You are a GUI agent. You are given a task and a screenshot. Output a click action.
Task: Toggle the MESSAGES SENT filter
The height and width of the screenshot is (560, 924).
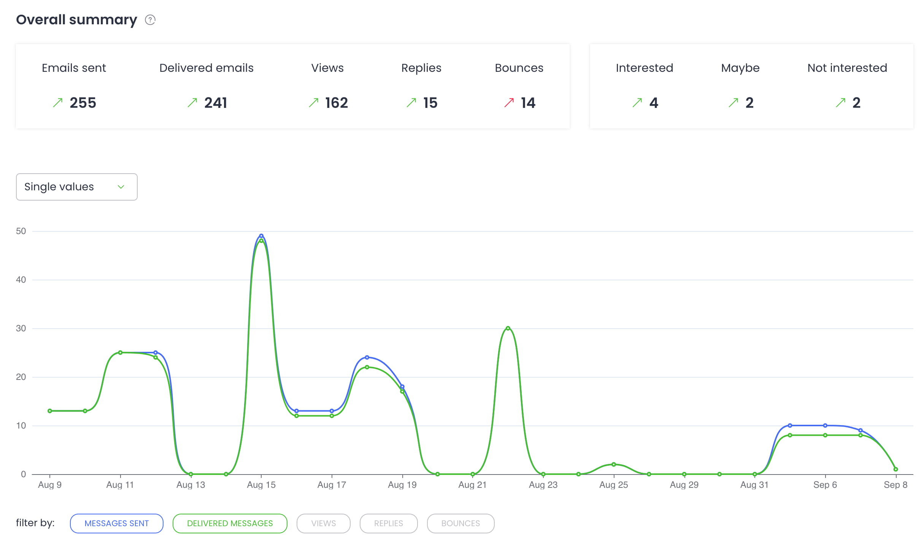click(116, 524)
